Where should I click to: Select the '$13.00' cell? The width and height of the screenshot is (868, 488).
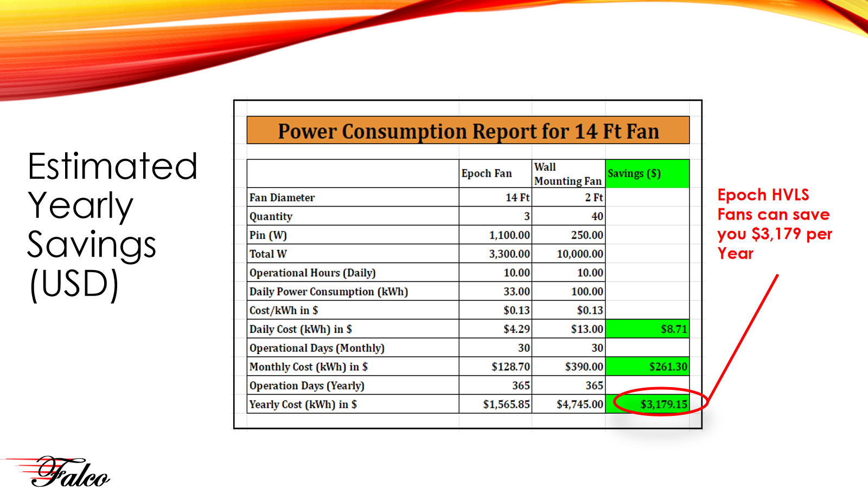coord(569,329)
